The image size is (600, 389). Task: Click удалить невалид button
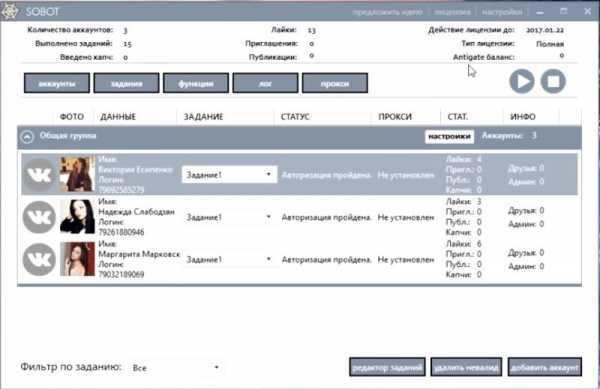coord(466,368)
